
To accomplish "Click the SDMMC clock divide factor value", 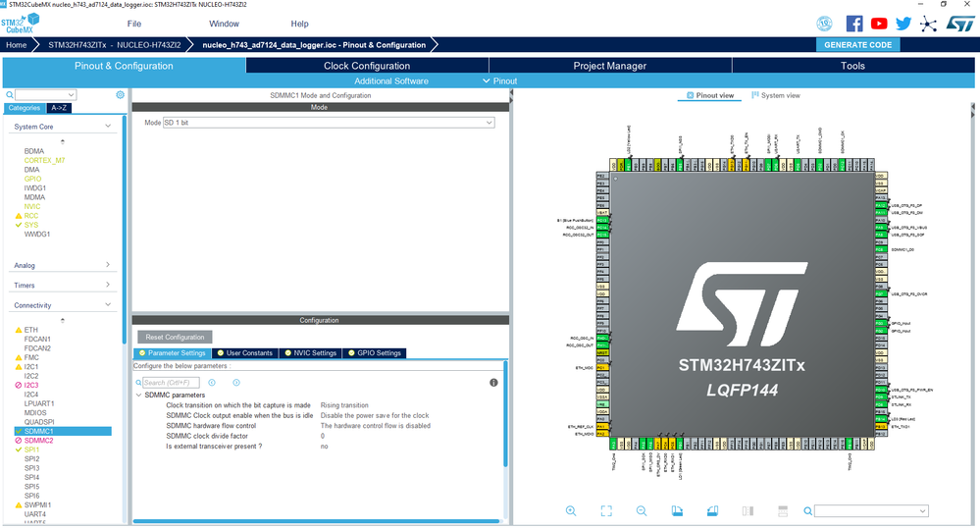I will coord(323,436).
